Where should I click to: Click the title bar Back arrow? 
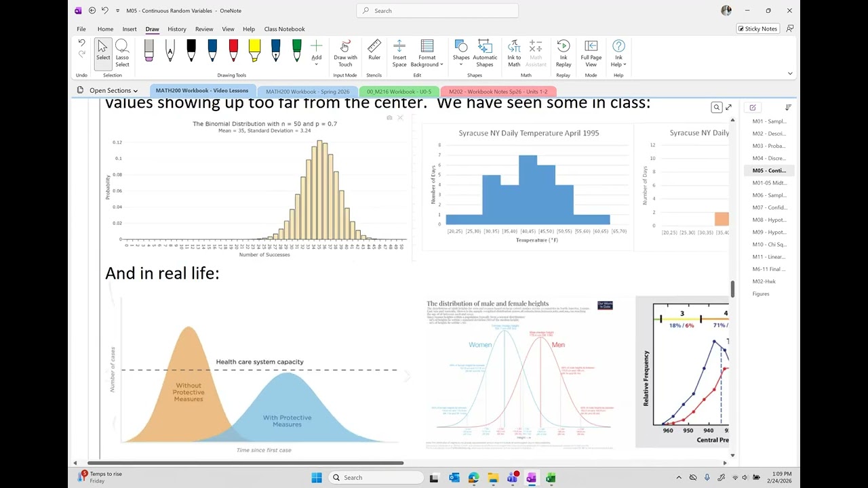pos(92,11)
